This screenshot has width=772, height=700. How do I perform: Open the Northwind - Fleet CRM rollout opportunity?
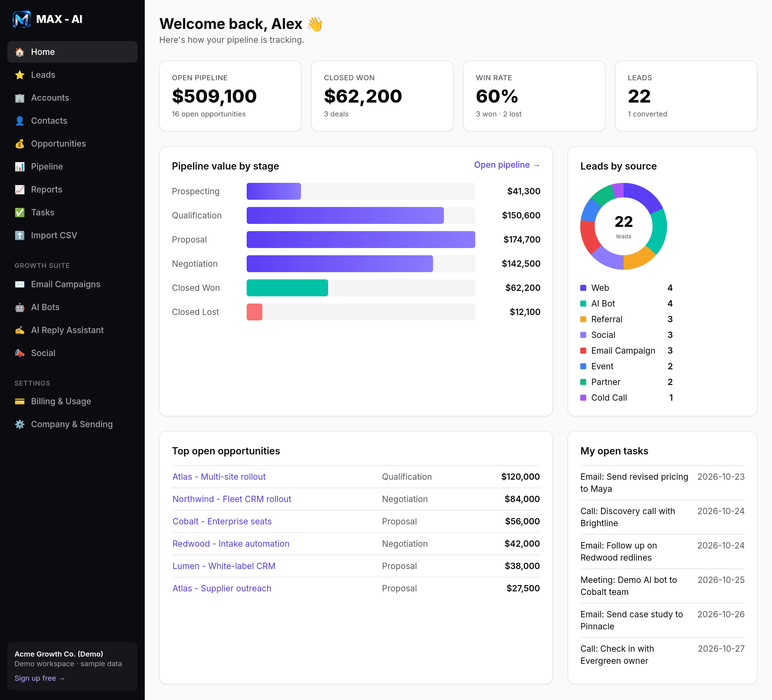click(x=232, y=499)
